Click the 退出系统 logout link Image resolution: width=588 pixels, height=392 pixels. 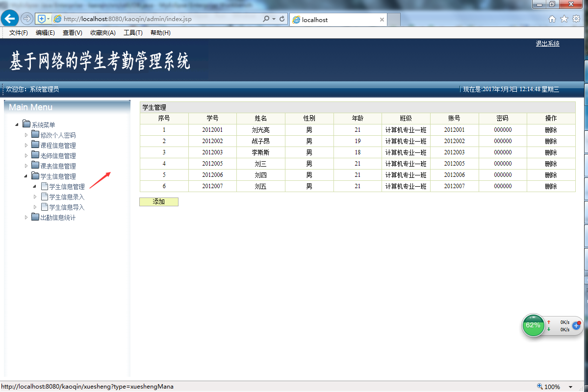tap(547, 44)
